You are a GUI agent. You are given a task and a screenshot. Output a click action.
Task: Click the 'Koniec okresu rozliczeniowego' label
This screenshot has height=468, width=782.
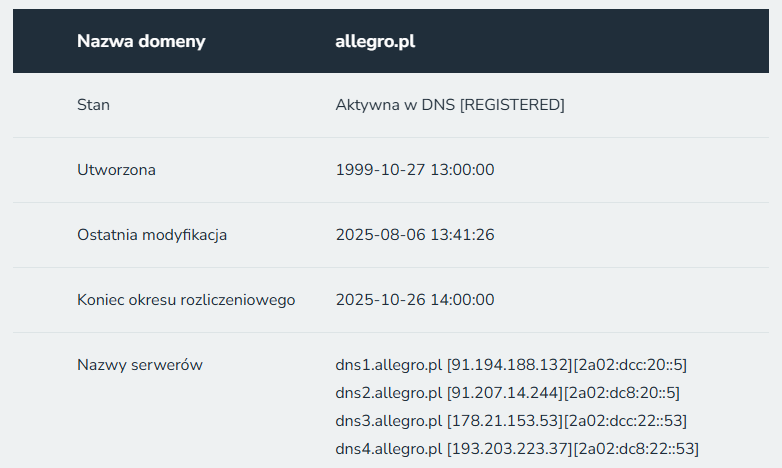pyautogui.click(x=186, y=300)
